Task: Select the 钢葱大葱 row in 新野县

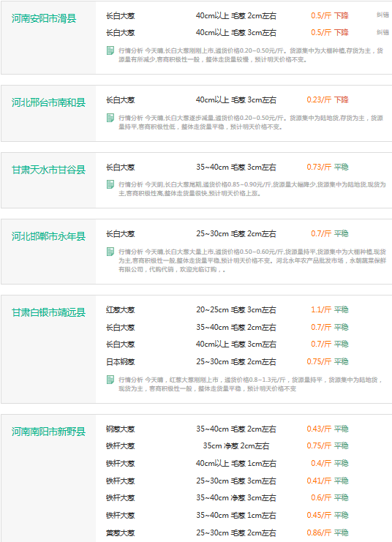Action: point(227,429)
